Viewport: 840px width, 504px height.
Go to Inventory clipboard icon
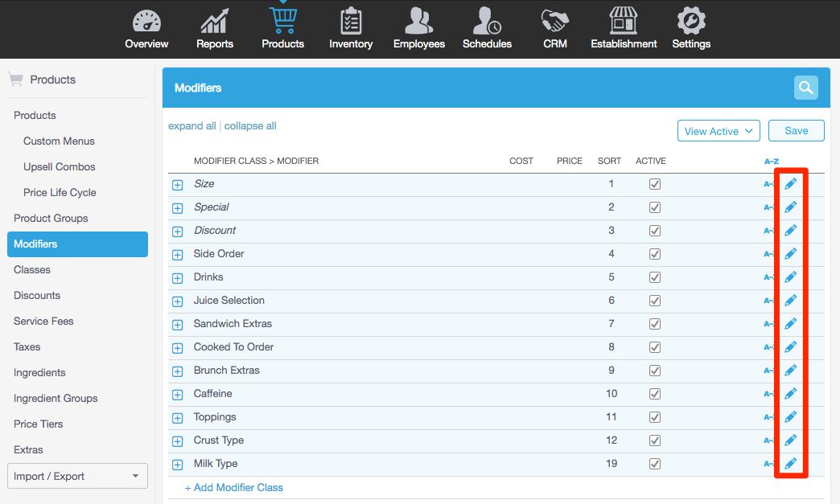click(351, 22)
